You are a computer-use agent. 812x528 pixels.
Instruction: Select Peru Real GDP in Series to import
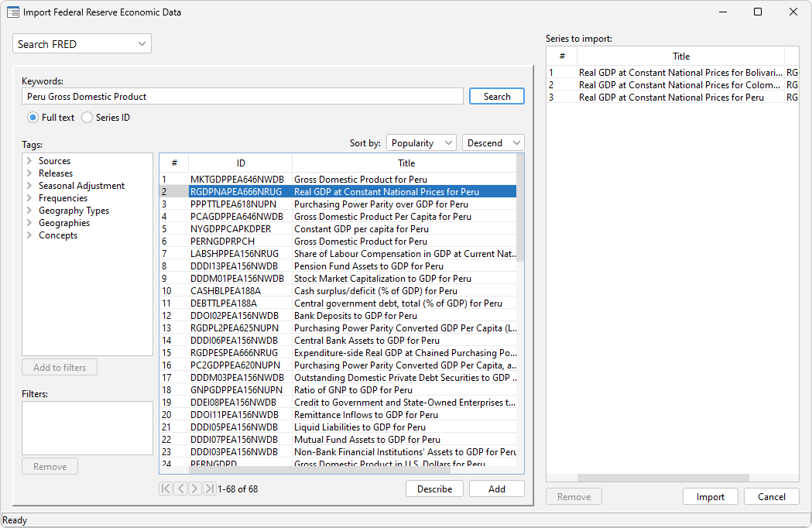673,98
